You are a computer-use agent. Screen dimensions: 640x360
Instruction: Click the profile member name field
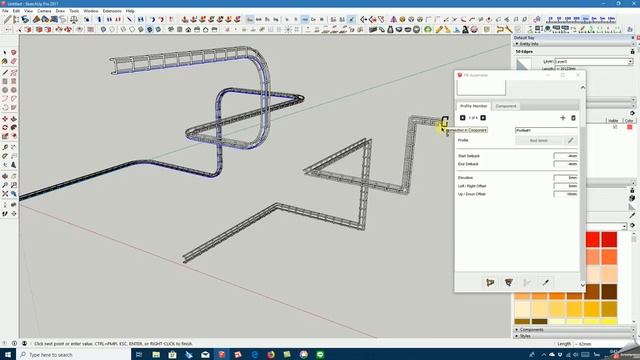click(x=546, y=130)
